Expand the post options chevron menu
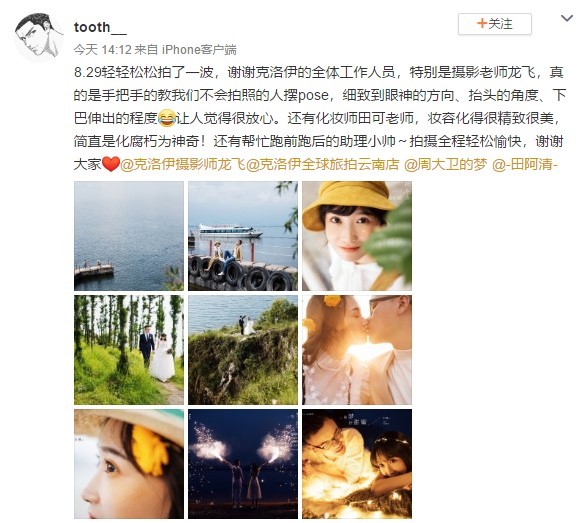This screenshot has width=588, height=523. point(567,18)
